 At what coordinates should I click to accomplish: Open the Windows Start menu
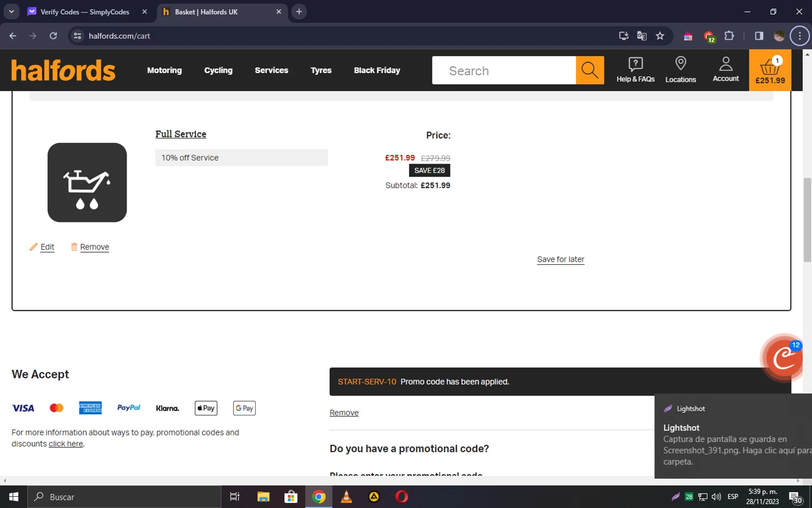coord(14,497)
